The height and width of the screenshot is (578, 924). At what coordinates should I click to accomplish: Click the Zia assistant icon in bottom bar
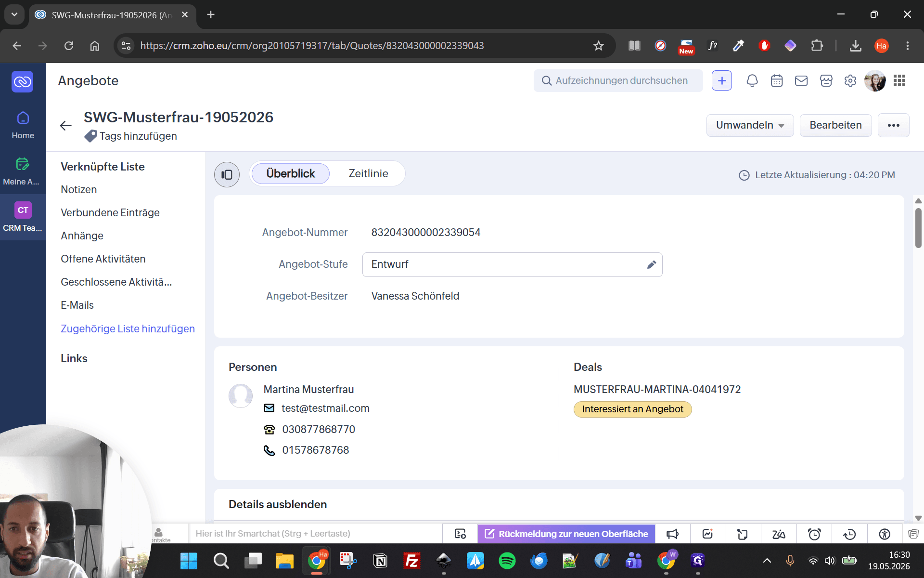pyautogui.click(x=779, y=534)
